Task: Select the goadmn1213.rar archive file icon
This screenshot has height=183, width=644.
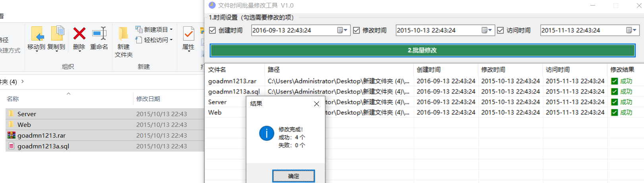Action: (x=12, y=135)
